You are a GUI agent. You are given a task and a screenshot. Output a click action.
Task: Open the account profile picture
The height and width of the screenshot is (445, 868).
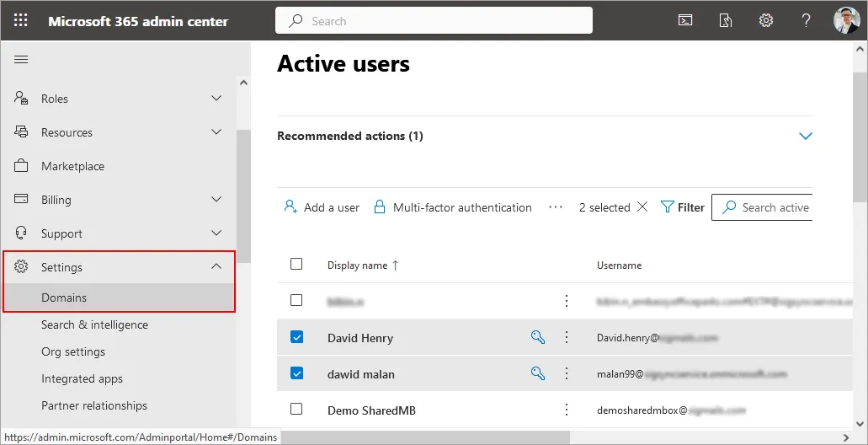click(x=846, y=20)
